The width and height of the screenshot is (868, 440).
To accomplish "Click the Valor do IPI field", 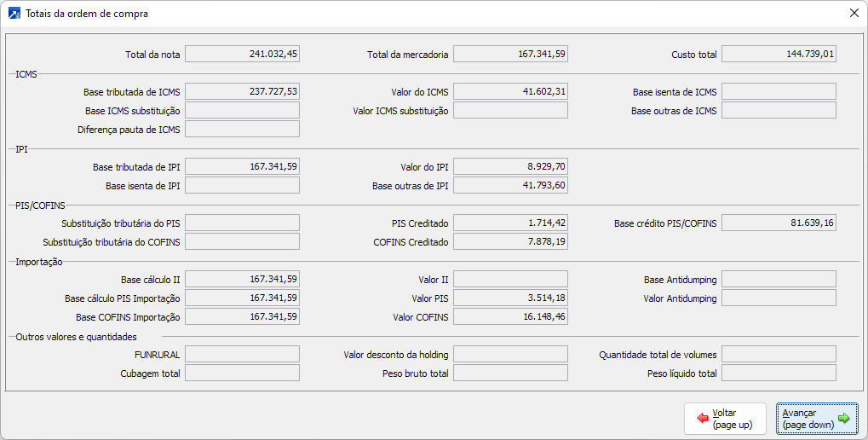I will (x=510, y=166).
